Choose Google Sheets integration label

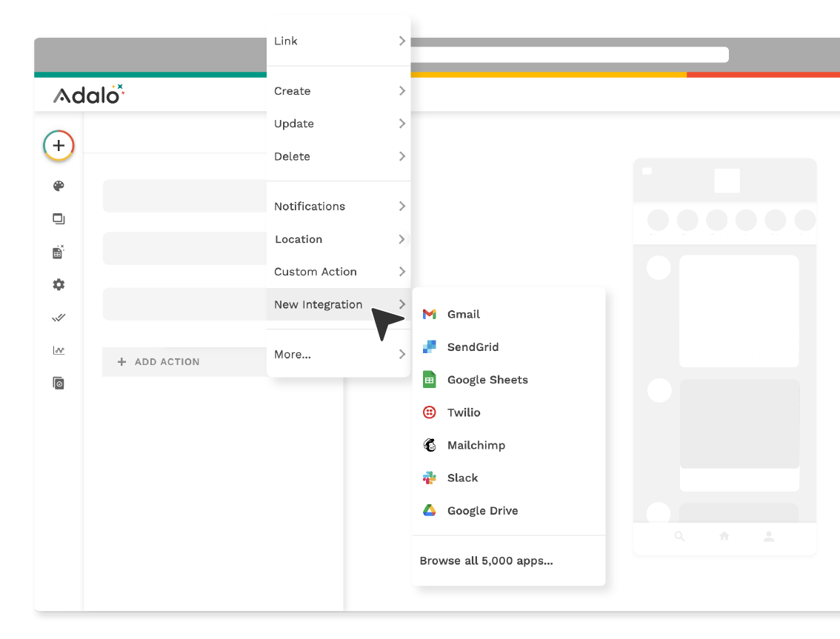(487, 380)
